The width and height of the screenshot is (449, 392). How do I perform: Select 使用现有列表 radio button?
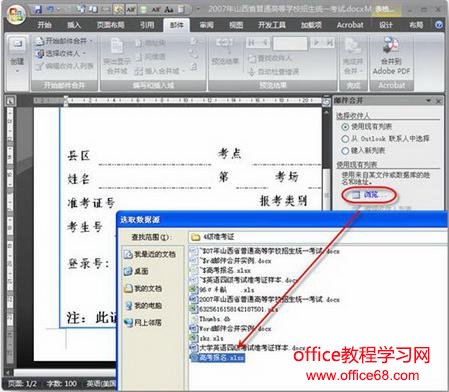click(x=345, y=127)
